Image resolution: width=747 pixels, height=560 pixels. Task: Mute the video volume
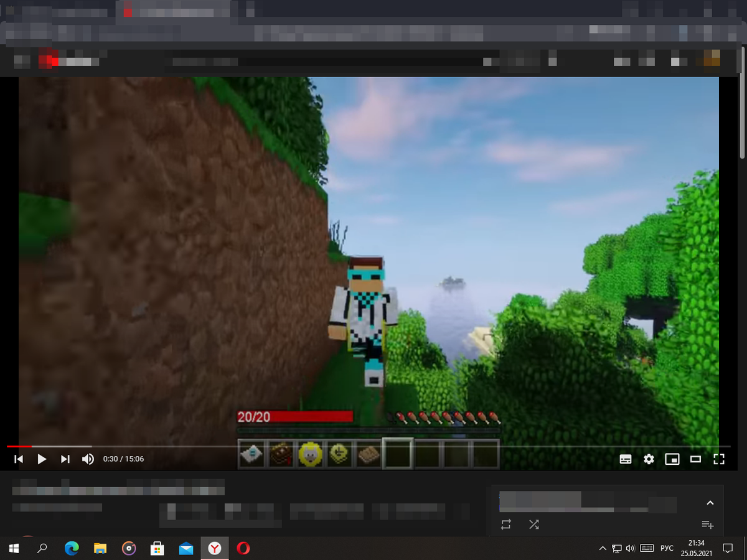tap(88, 459)
